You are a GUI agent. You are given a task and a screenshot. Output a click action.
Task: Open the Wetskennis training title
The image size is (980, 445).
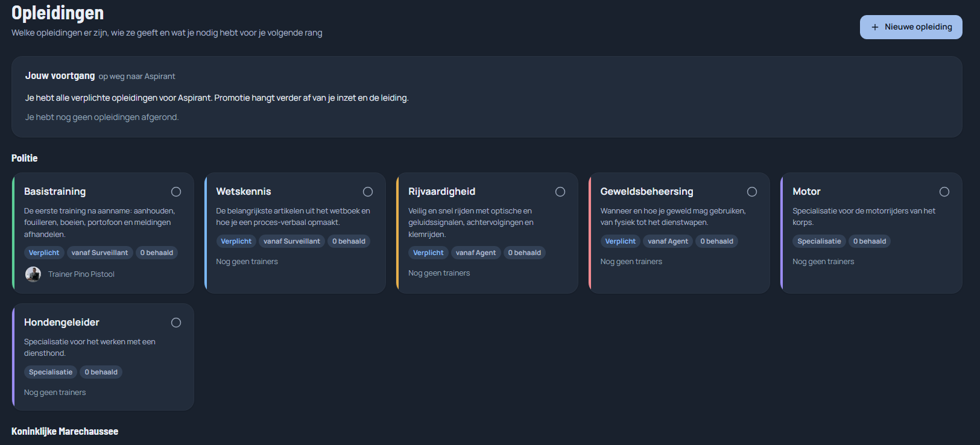click(244, 191)
